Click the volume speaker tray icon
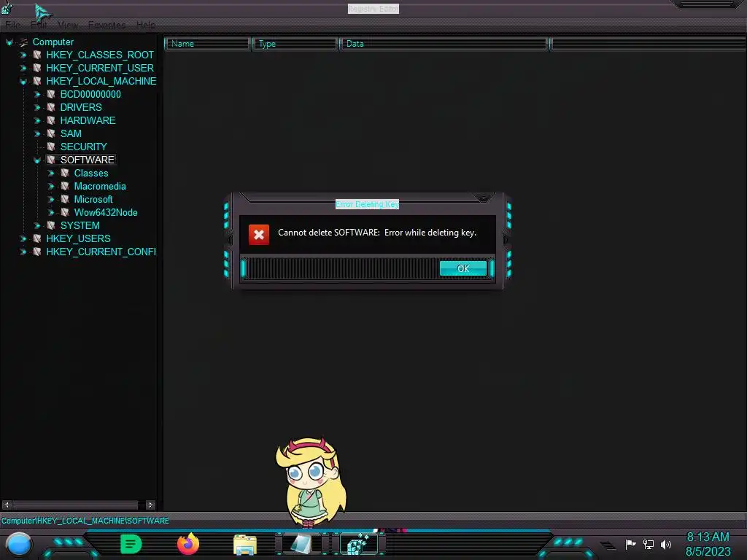This screenshot has height=560, width=747. (666, 544)
